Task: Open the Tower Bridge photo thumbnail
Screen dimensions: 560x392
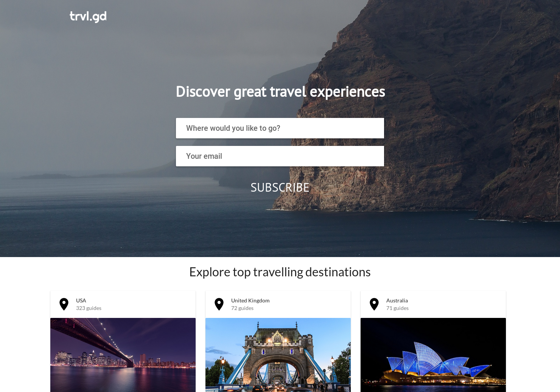Action: [278, 355]
